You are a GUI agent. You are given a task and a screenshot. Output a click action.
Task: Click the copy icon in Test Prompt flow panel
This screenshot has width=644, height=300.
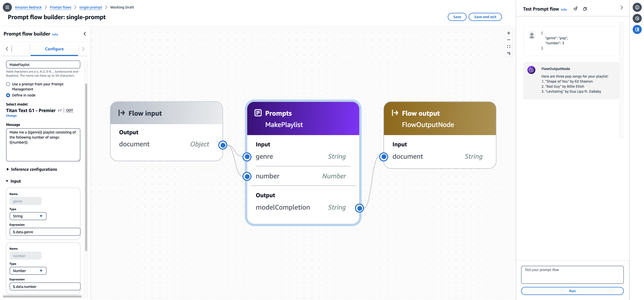point(585,9)
